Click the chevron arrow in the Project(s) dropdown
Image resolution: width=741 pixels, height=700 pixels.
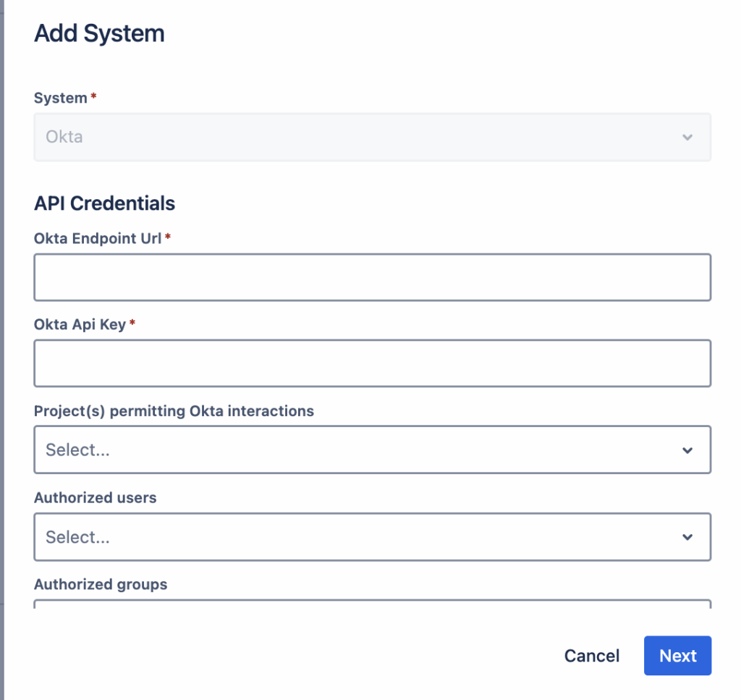point(687,450)
